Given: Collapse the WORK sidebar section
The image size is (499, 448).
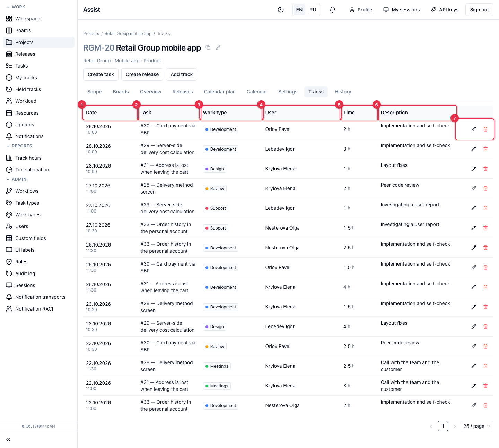Looking at the screenshot, I should [16, 7].
